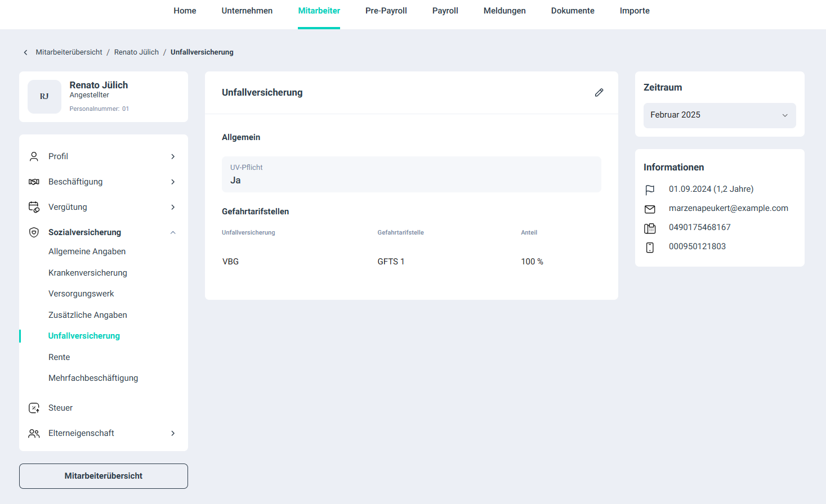This screenshot has height=504, width=826.
Task: Click the RJ avatar thumbnail
Action: [44, 97]
